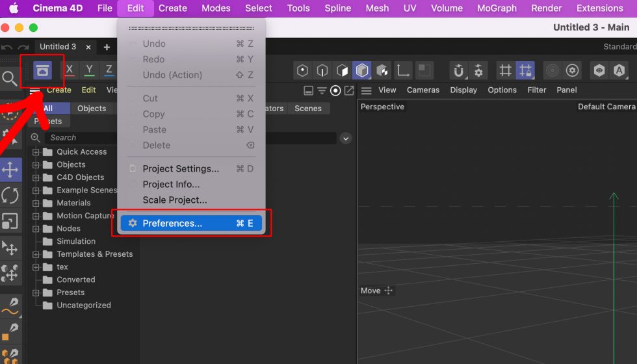Select the pen tool with orange square
The width and height of the screenshot is (637, 364).
(x=10, y=331)
